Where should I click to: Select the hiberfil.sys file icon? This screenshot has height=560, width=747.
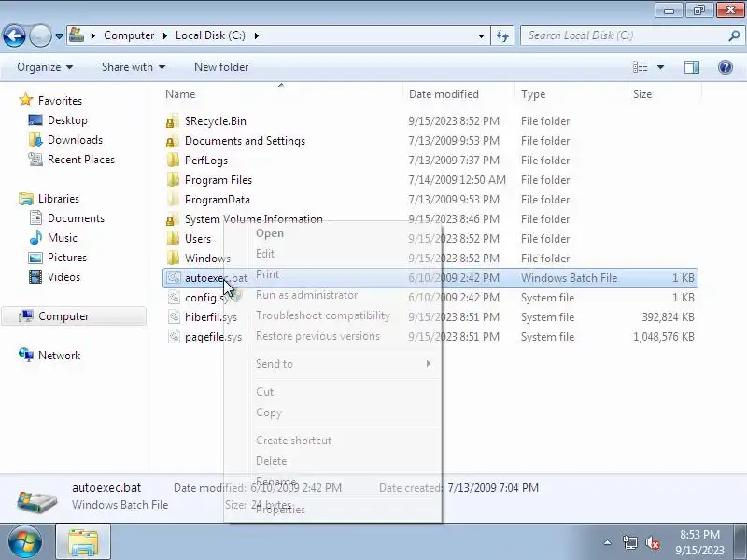pos(174,316)
